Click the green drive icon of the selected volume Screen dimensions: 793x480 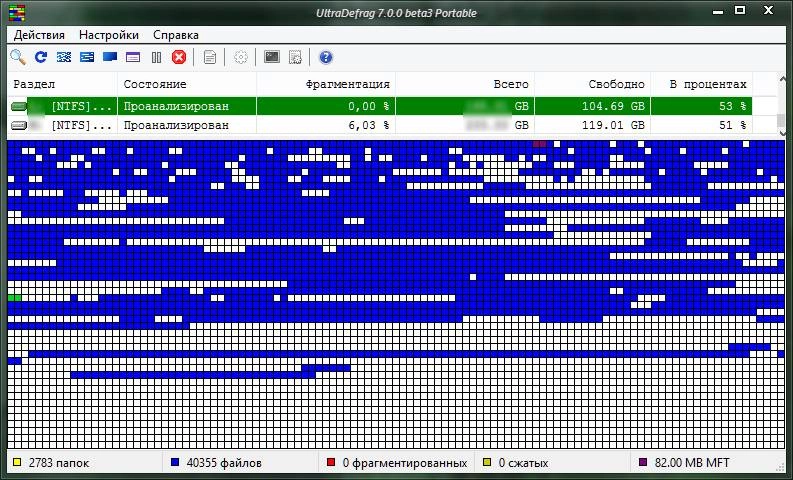point(19,106)
